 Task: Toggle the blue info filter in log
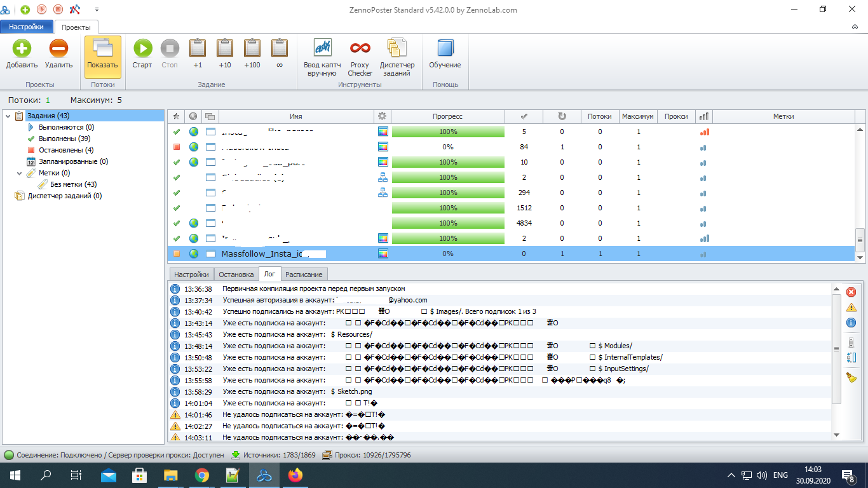851,323
